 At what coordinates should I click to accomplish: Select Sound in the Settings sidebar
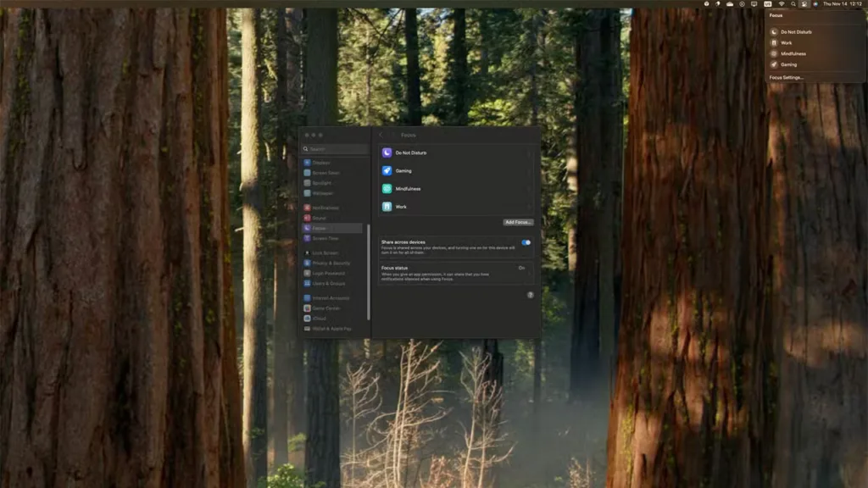pos(332,218)
